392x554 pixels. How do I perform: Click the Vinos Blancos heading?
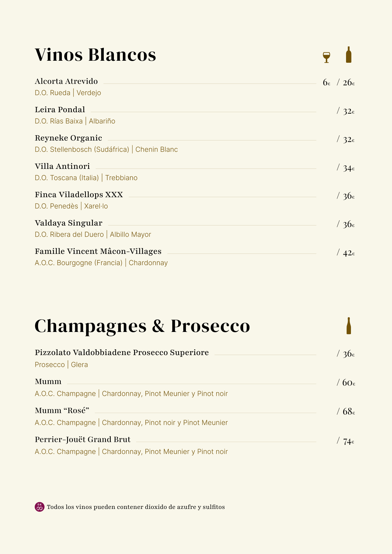point(95,55)
